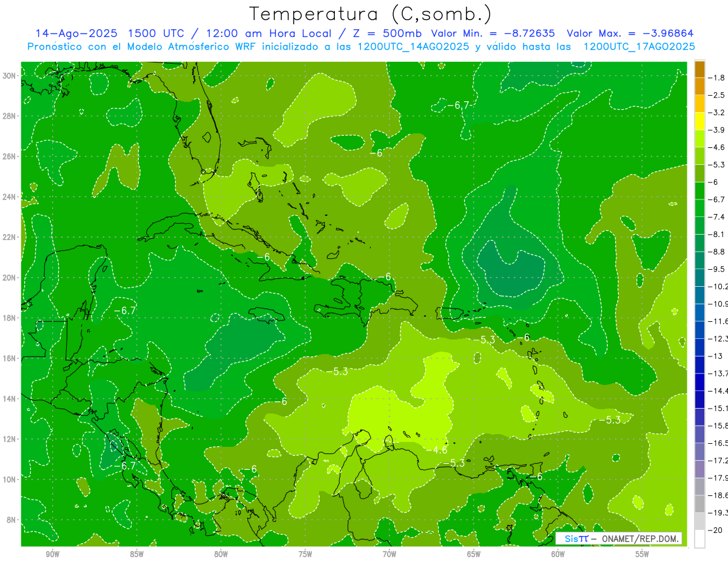
Task: Click the 60W longitude axis label
Action: [x=558, y=554]
